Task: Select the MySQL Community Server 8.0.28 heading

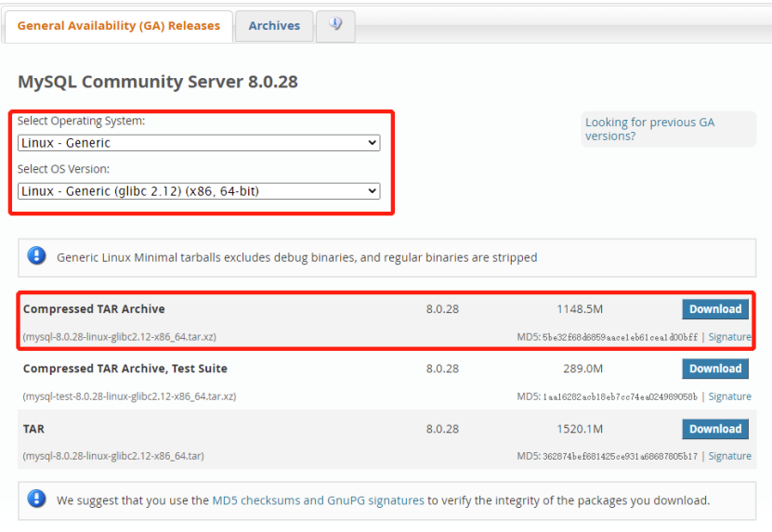Action: pos(158,82)
